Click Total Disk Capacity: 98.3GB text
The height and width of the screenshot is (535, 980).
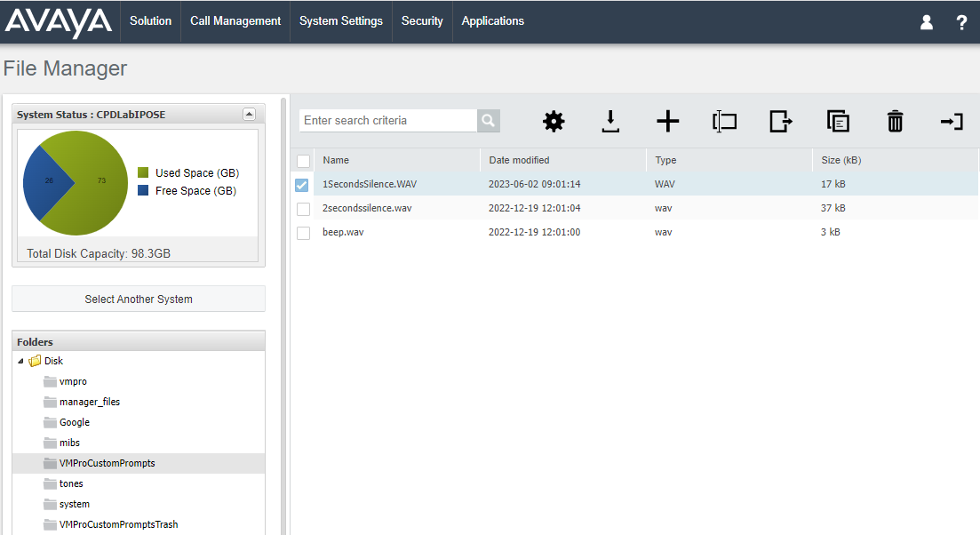tap(99, 254)
